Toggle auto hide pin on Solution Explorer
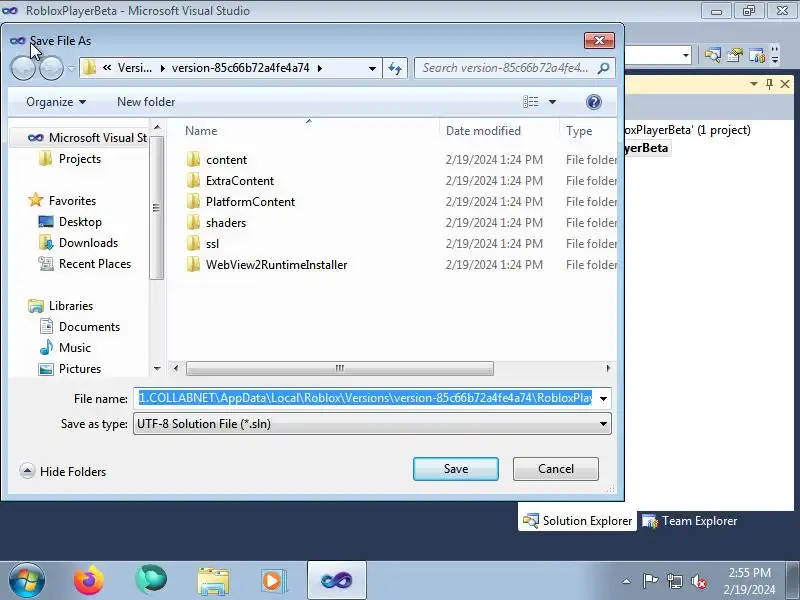 pyautogui.click(x=769, y=84)
